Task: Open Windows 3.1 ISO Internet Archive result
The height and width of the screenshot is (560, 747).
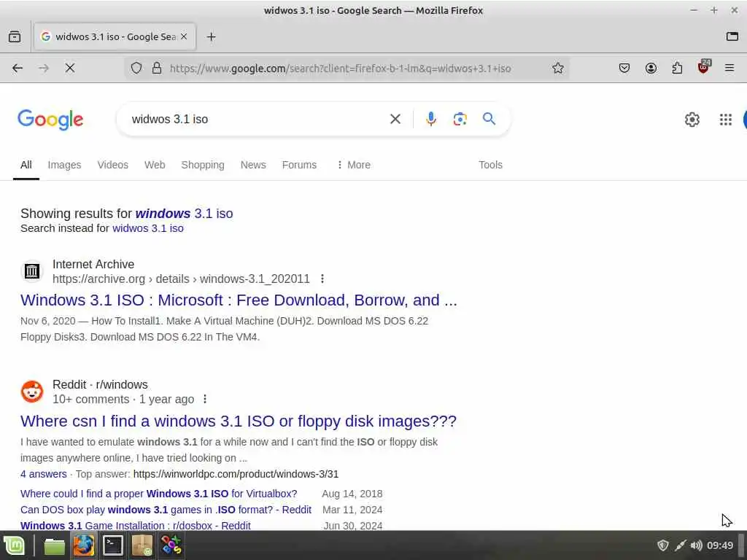Action: (x=239, y=300)
